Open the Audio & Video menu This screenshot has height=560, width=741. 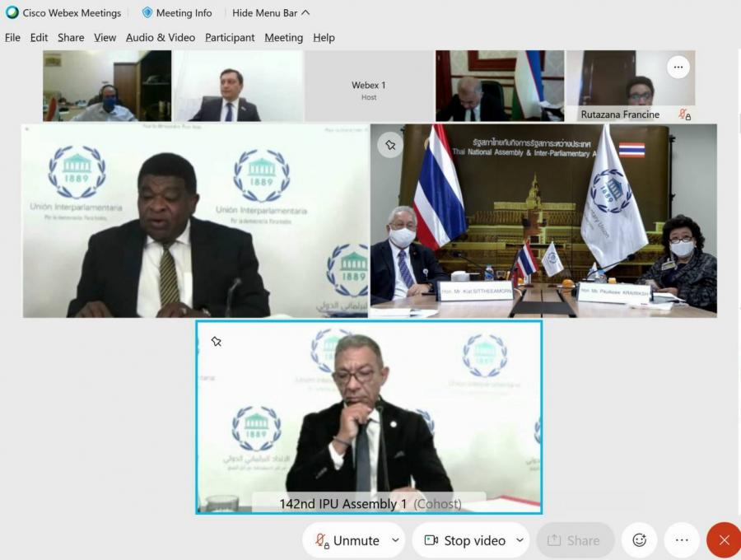tap(161, 37)
